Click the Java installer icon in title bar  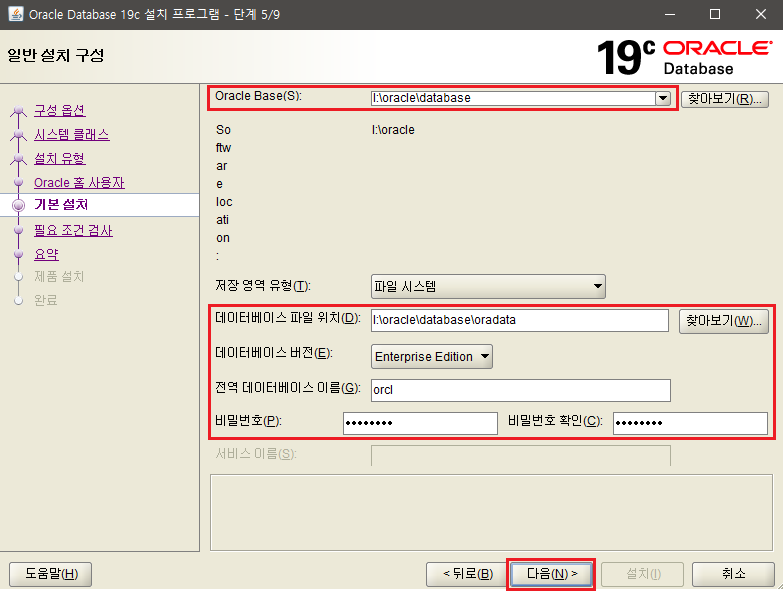(x=16, y=14)
